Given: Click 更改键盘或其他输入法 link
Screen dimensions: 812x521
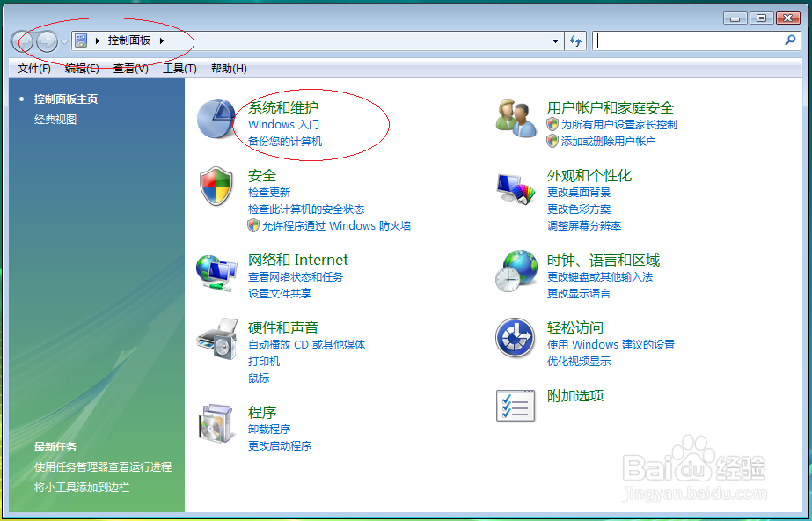Looking at the screenshot, I should pos(600,277).
